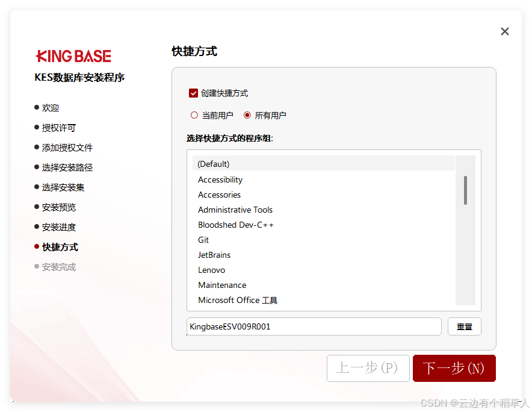532x412 pixels.
Task: Go back with 上一步(P) button
Action: click(x=368, y=368)
